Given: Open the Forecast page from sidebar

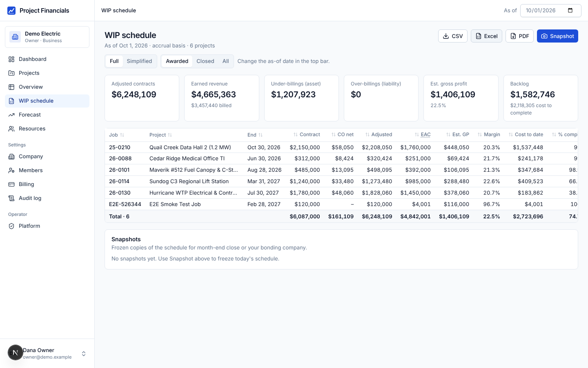Looking at the screenshot, I should pos(47,115).
